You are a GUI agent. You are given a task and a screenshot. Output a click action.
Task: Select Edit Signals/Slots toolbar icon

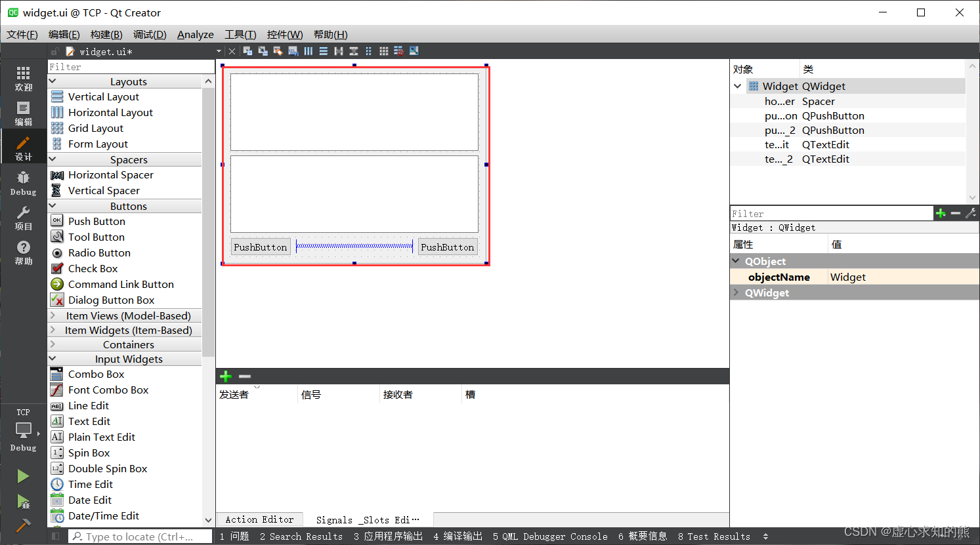(x=263, y=51)
